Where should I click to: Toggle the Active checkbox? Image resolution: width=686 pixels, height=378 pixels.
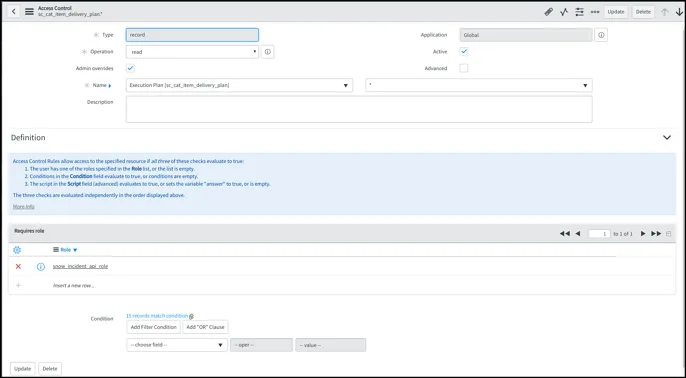[464, 52]
